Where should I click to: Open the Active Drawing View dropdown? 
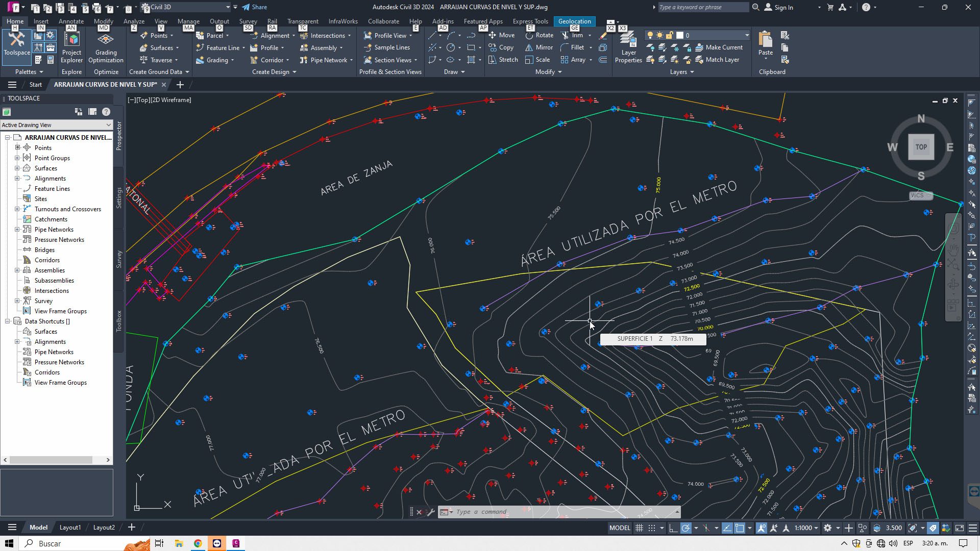click(56, 125)
